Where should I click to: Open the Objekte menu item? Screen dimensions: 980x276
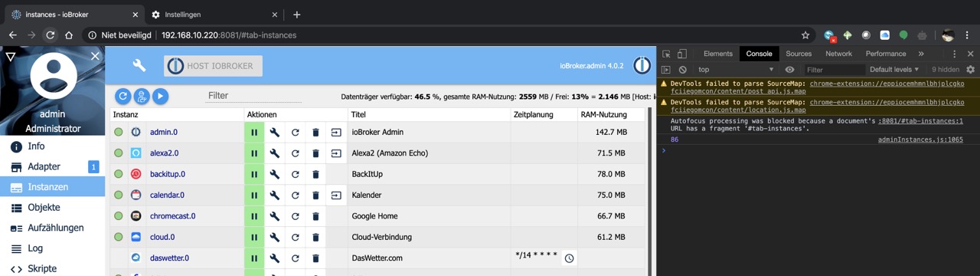click(x=52, y=207)
